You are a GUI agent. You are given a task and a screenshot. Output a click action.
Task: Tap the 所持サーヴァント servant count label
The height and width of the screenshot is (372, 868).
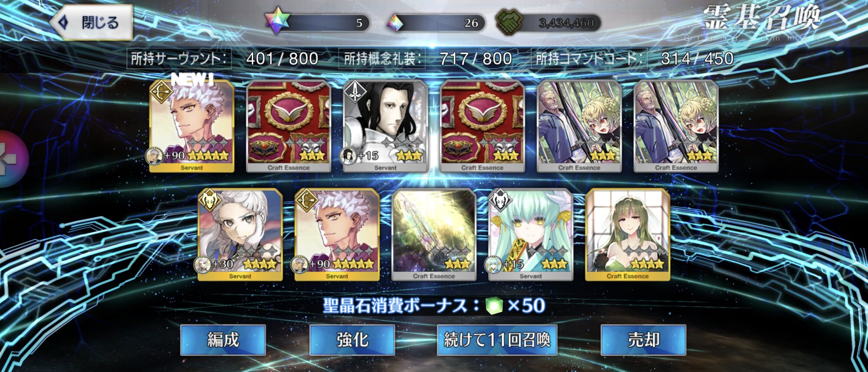[x=179, y=59]
